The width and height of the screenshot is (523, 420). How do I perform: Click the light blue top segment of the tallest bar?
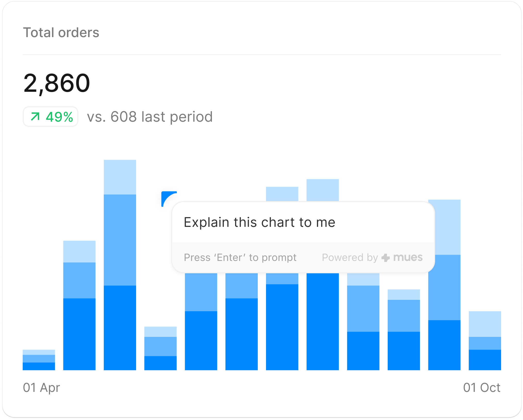pyautogui.click(x=120, y=177)
